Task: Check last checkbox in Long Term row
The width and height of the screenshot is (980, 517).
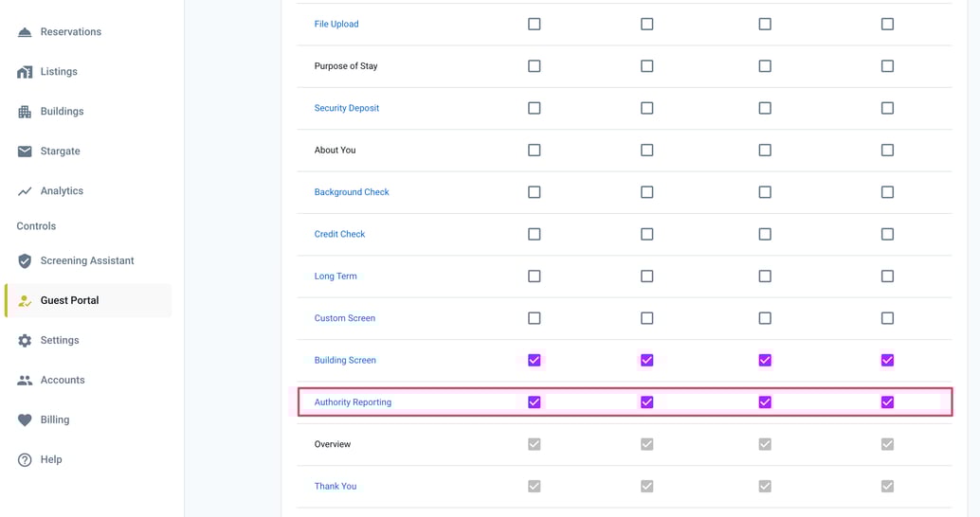Action: (887, 276)
